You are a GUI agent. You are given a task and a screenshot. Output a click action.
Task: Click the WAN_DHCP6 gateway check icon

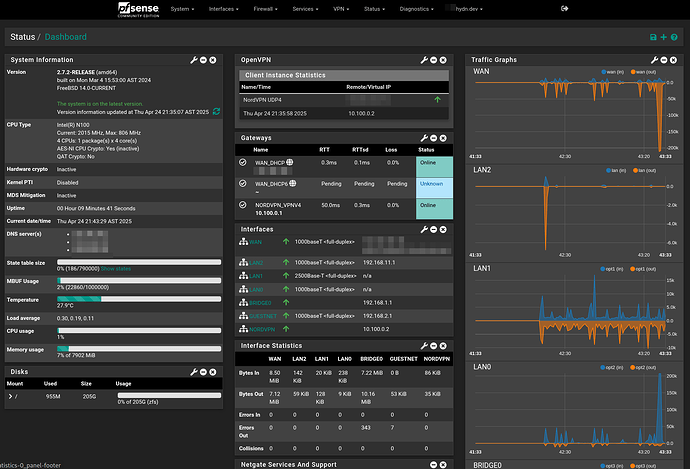tap(242, 183)
